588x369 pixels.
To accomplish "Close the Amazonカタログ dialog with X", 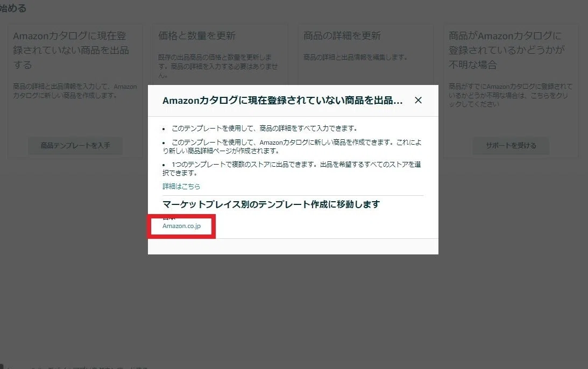I will click(x=418, y=100).
